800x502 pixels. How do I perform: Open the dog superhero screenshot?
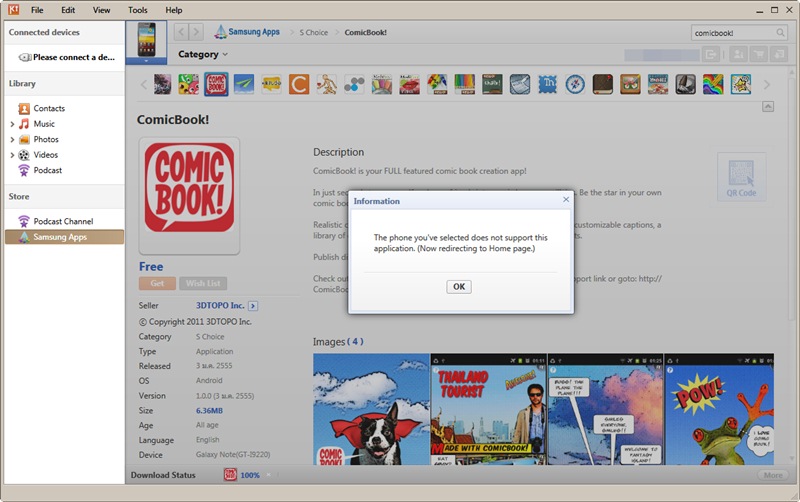(x=371, y=409)
